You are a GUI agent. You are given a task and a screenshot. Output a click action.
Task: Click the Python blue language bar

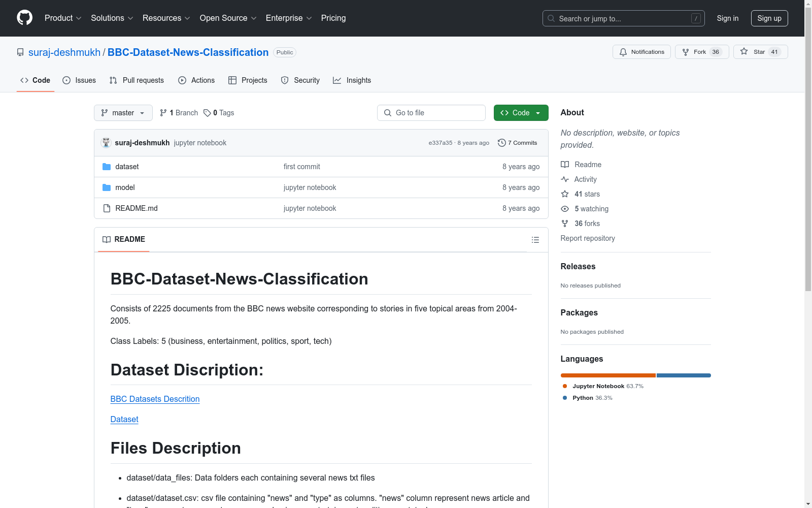click(684, 375)
